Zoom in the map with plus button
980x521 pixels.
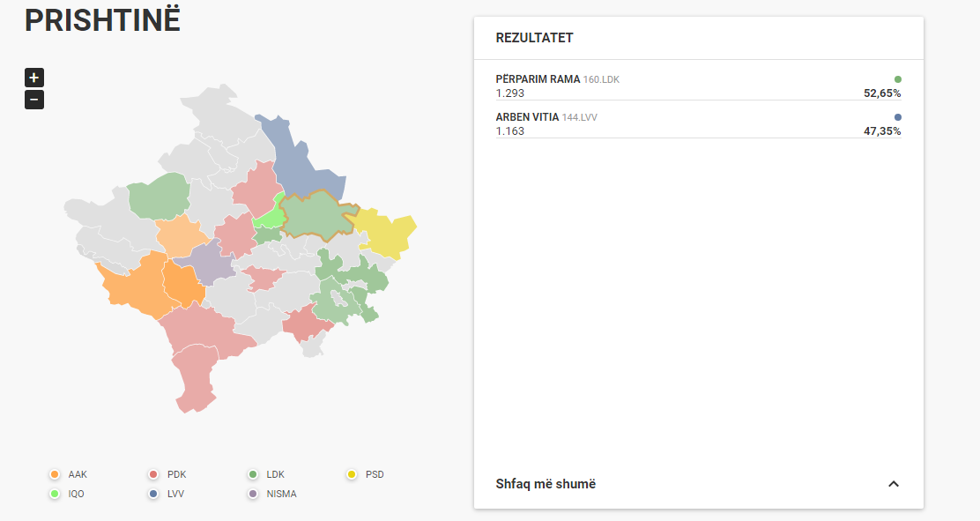click(x=34, y=78)
